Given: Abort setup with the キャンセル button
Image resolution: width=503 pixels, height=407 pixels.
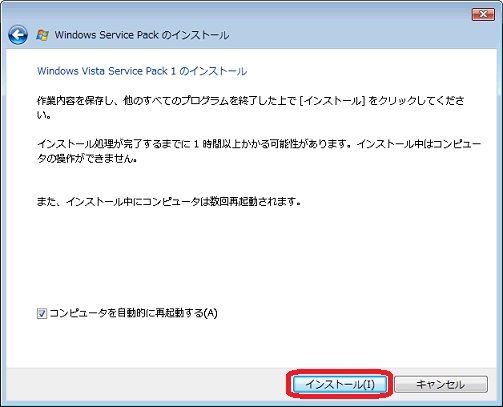Looking at the screenshot, I should click(441, 384).
